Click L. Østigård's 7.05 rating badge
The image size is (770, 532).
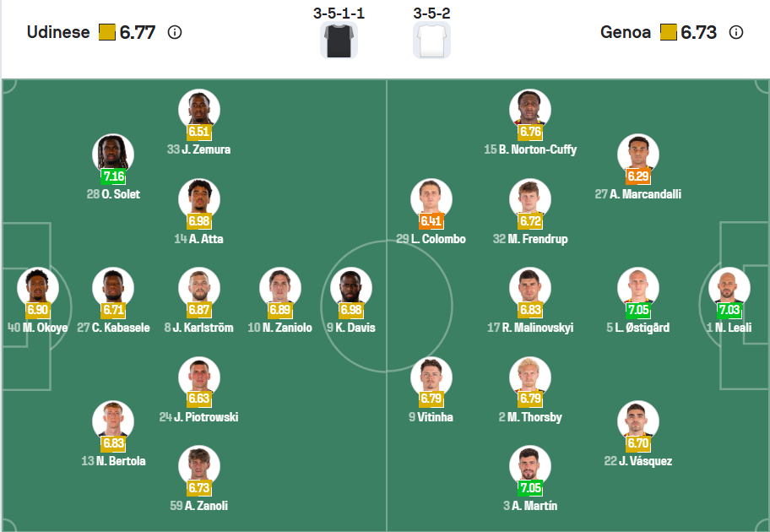[638, 310]
